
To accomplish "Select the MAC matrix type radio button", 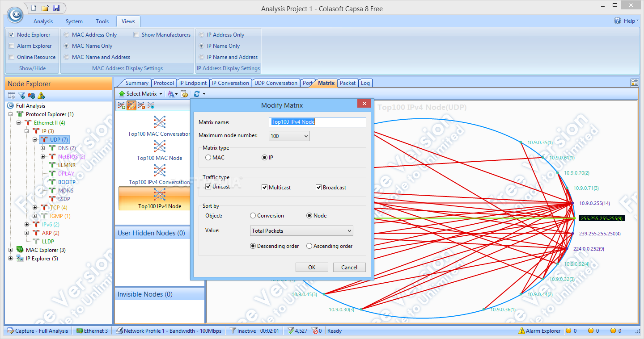I will [x=208, y=158].
